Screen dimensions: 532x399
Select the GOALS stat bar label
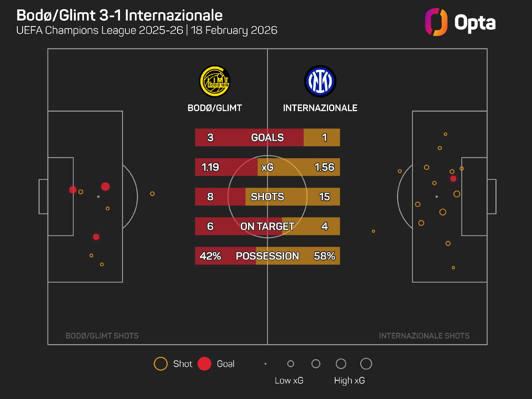click(x=267, y=137)
